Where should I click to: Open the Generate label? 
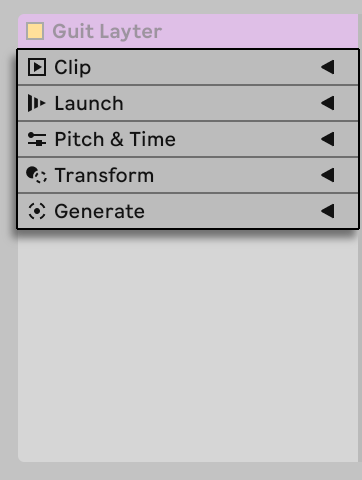pyautogui.click(x=100, y=211)
